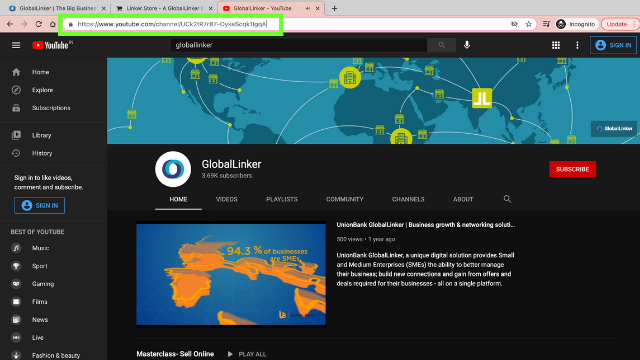
Task: Mute the YouTube tab audio icon
Action: pyautogui.click(x=308, y=8)
